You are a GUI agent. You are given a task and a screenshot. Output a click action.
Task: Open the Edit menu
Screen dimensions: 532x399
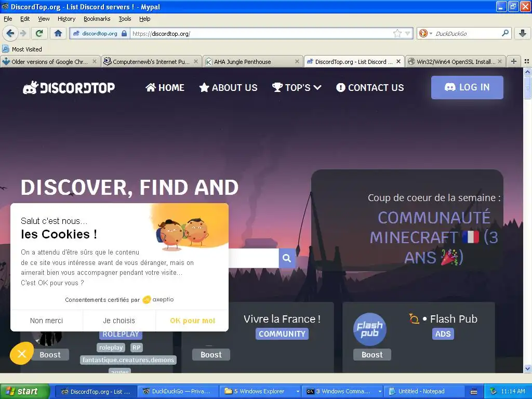tap(25, 19)
